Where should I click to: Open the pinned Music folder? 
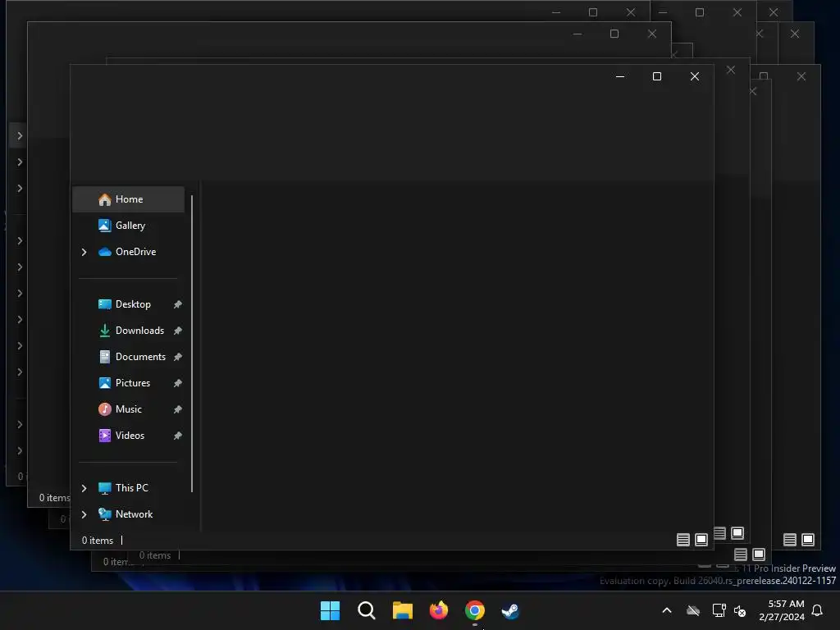[x=129, y=409]
